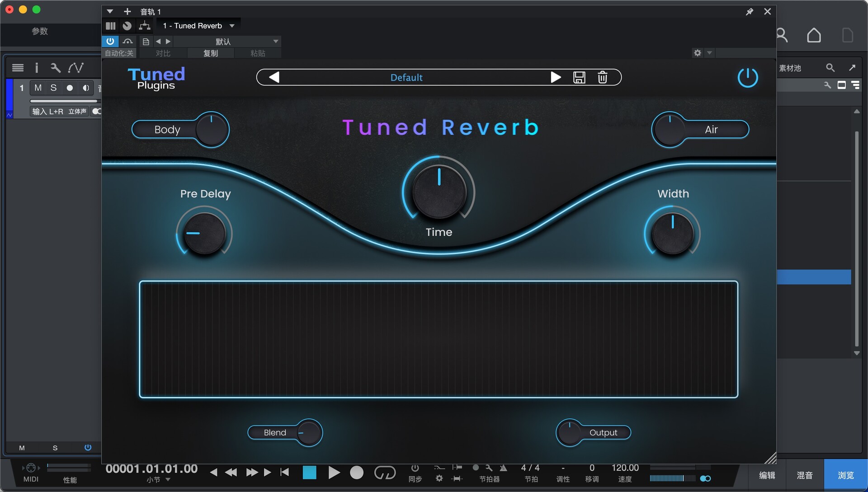This screenshot has width=868, height=492.
Task: Click the 对比 compare button
Action: [x=163, y=53]
